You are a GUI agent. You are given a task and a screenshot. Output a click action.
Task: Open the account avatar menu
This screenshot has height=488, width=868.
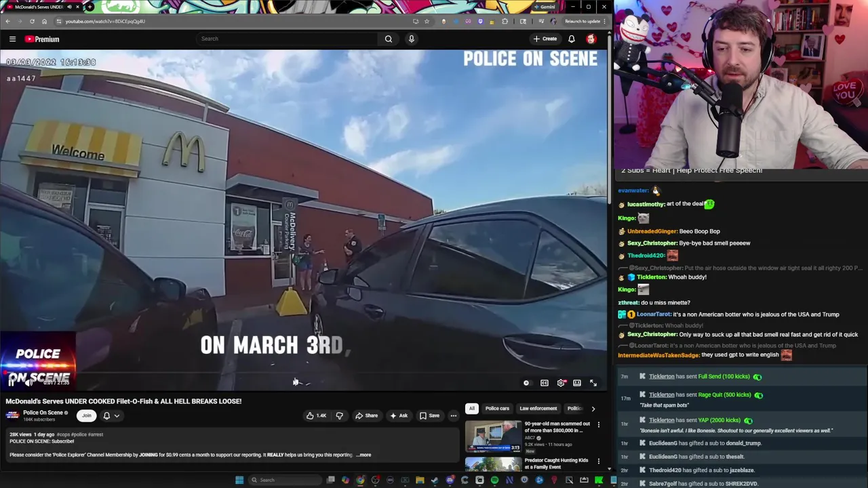coord(591,39)
